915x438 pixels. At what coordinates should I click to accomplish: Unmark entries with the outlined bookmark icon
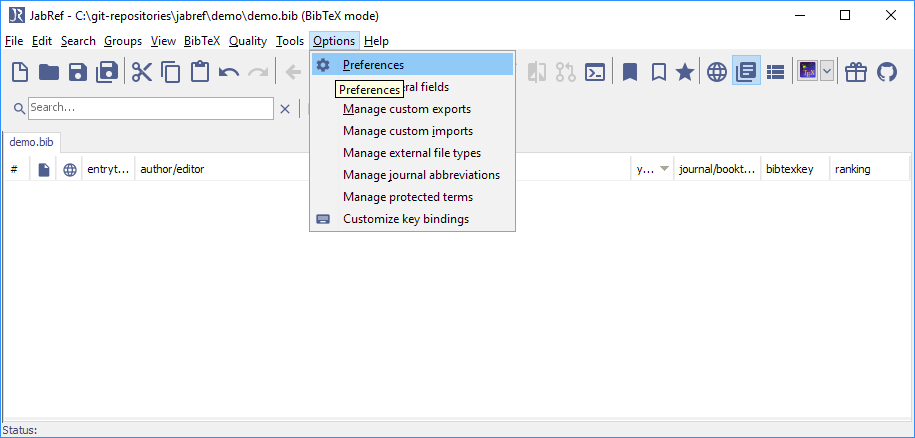tap(659, 72)
